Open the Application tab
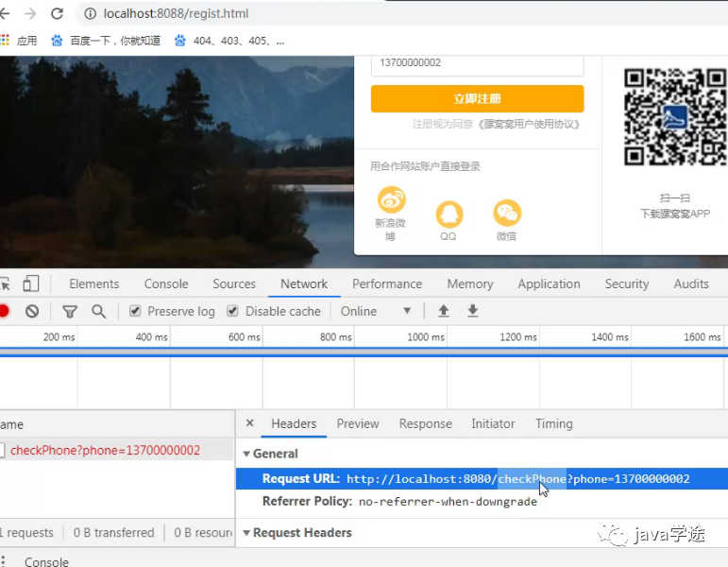 (x=549, y=283)
